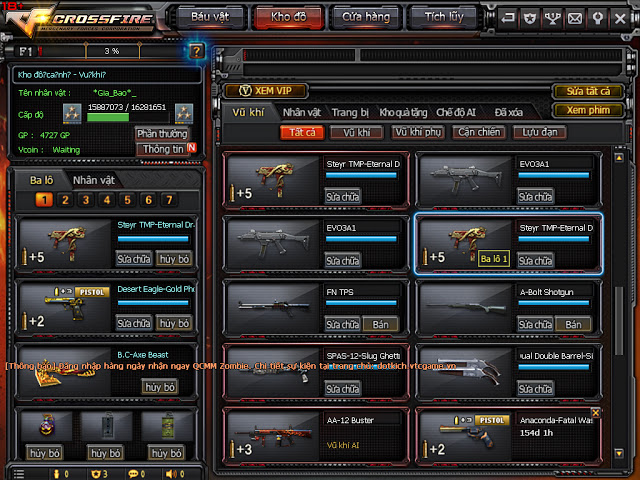Open the chat bubble icon in the bottom bar
This screenshot has height=480, width=640.
[133, 474]
